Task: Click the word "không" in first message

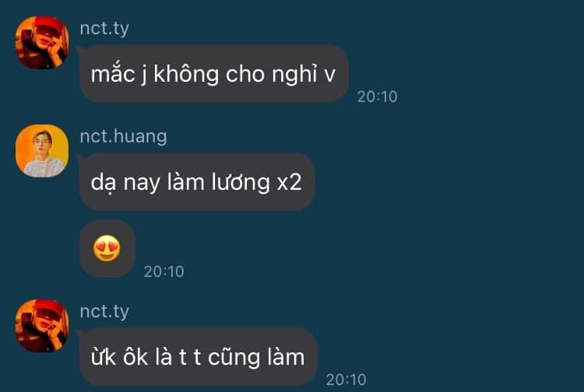Action: 186,74
